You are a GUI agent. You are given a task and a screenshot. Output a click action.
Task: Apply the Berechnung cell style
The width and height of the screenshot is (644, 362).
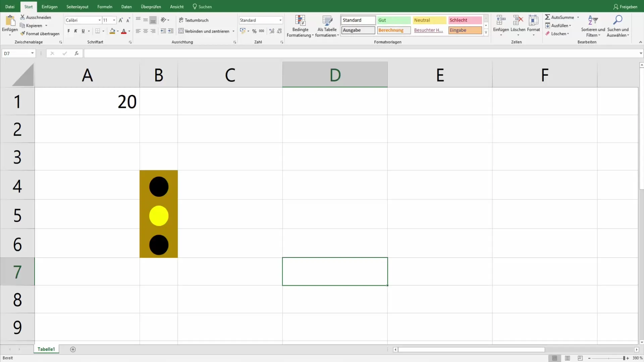394,30
